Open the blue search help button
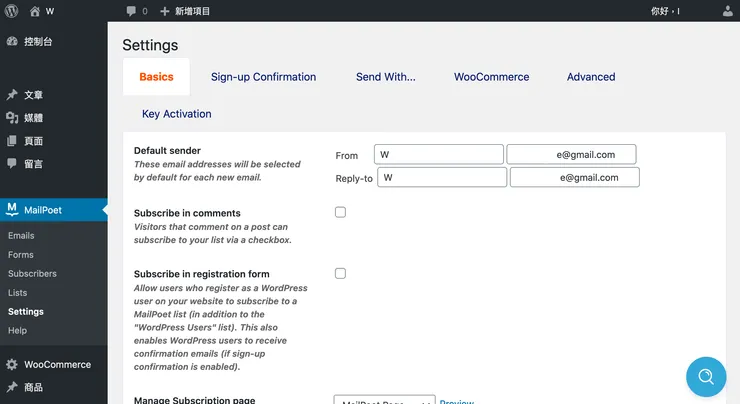The width and height of the screenshot is (740, 404). click(705, 377)
